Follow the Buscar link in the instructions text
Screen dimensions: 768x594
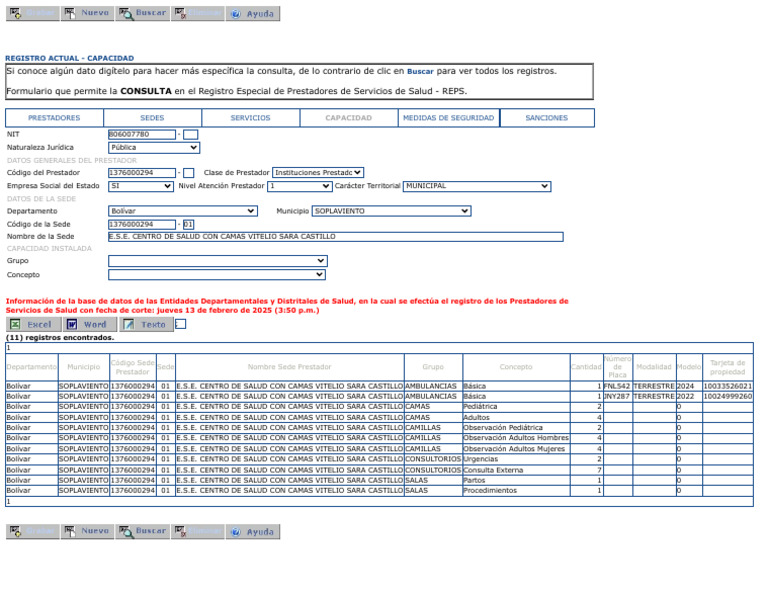(x=420, y=71)
